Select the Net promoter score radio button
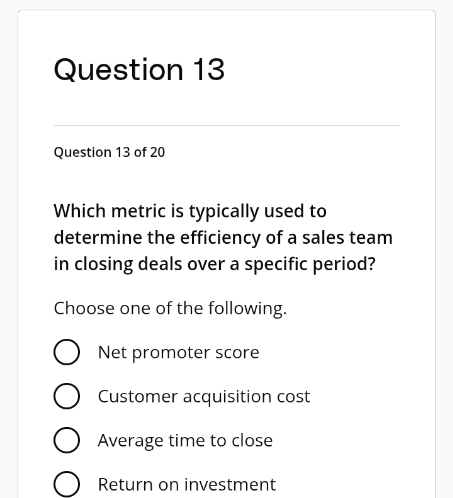453x498 pixels. pyautogui.click(x=67, y=352)
